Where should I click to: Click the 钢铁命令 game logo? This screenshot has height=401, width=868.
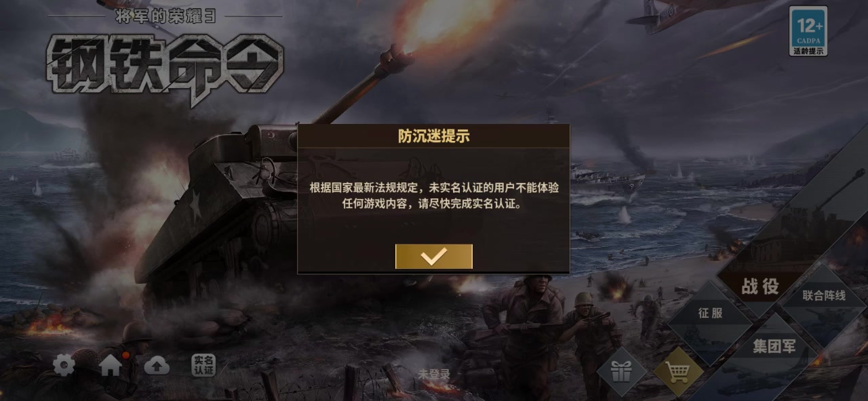pyautogui.click(x=165, y=66)
